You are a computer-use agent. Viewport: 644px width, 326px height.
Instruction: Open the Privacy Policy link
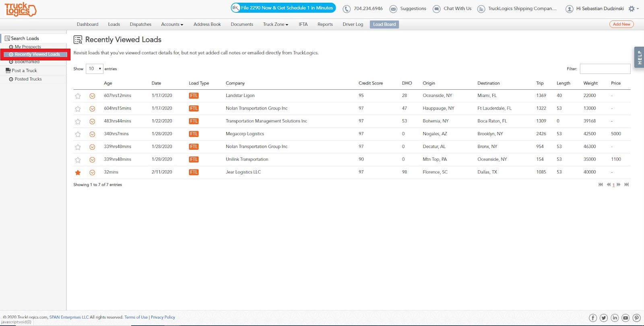163,317
